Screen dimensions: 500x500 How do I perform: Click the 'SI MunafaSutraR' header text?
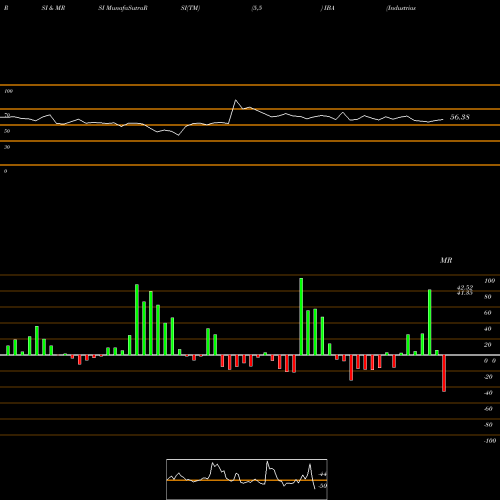(123, 8)
